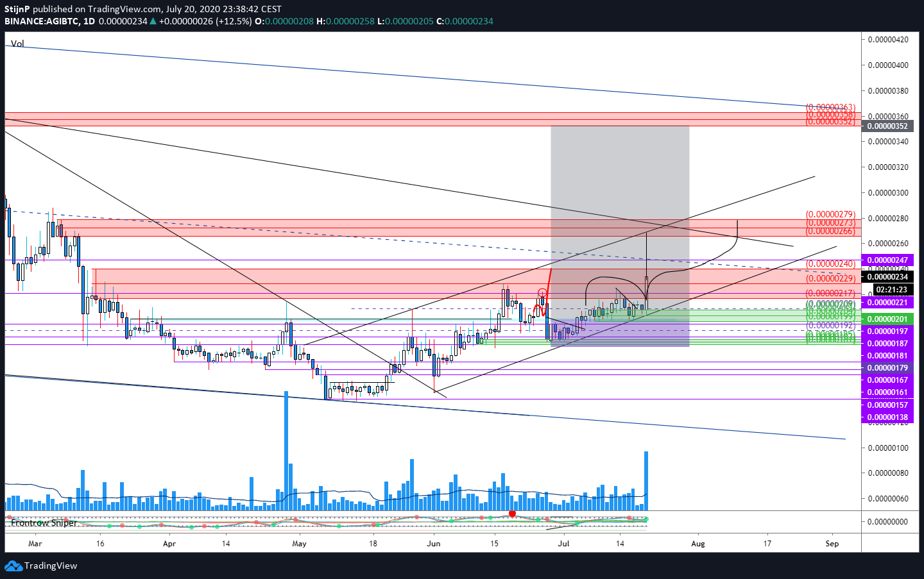Click the Aug label on time axis
Viewport: 924px width, 579px height.
pyautogui.click(x=698, y=544)
